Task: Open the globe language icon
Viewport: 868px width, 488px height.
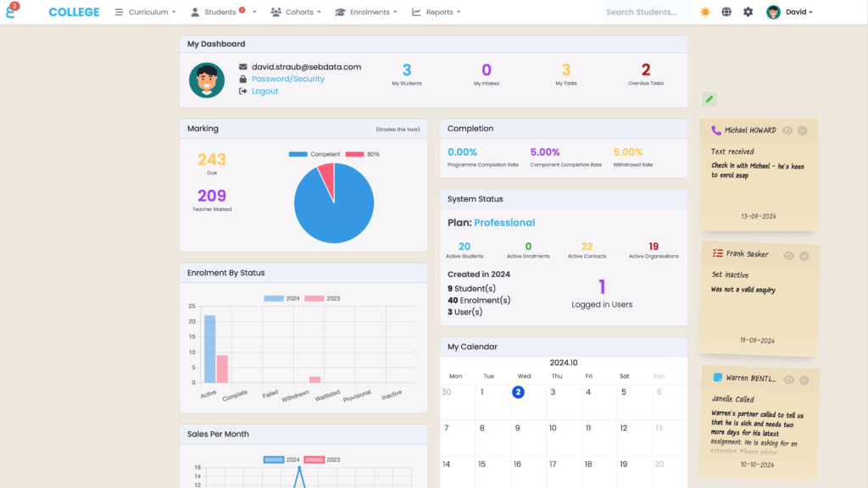Action: click(726, 12)
